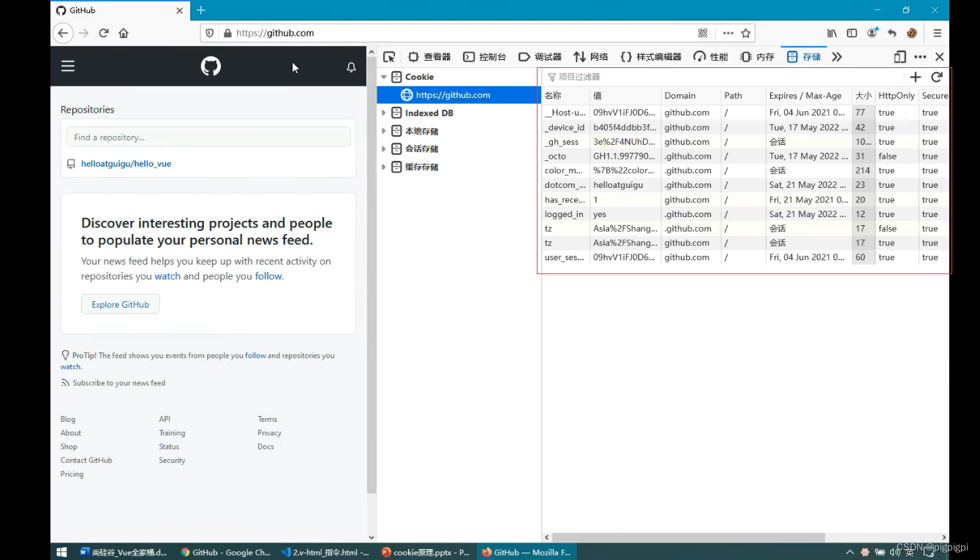Open GitHub page hamburger navigation menu

(x=68, y=67)
